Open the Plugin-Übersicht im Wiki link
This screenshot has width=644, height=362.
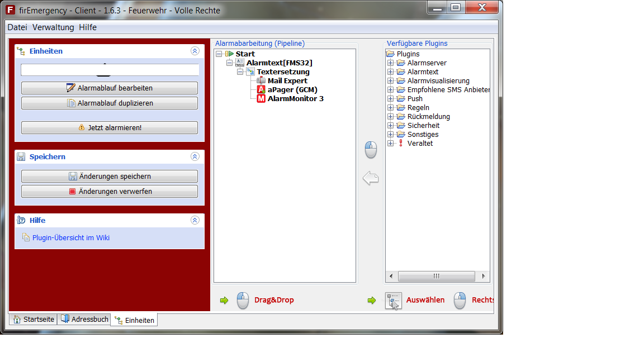point(71,238)
